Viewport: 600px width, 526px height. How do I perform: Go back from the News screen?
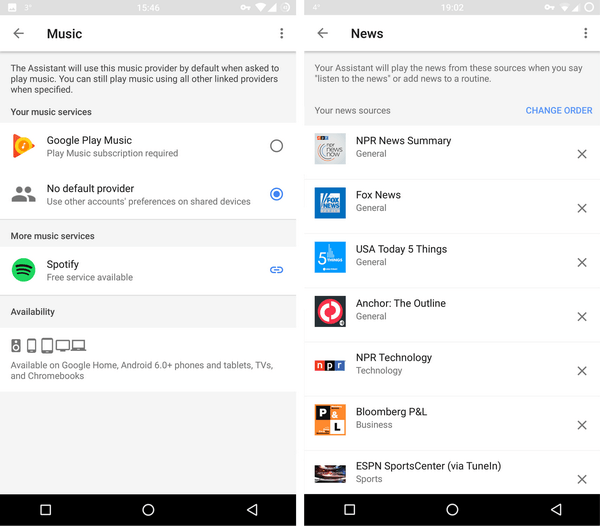(x=323, y=34)
